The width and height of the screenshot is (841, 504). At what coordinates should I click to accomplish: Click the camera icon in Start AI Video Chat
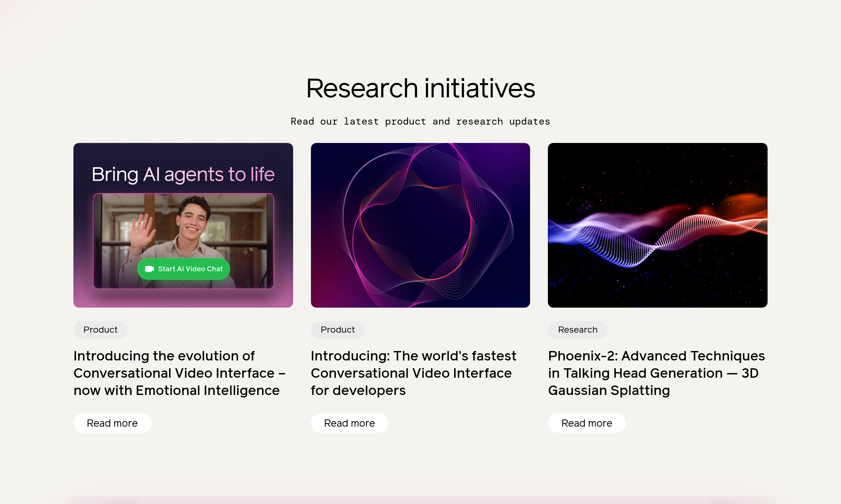point(149,269)
